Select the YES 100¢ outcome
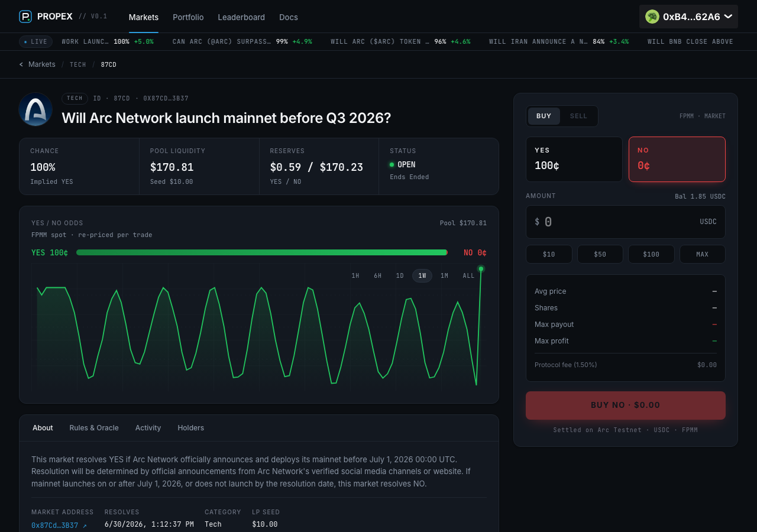Screen dimensions: 757x532 pyautogui.click(x=574, y=160)
